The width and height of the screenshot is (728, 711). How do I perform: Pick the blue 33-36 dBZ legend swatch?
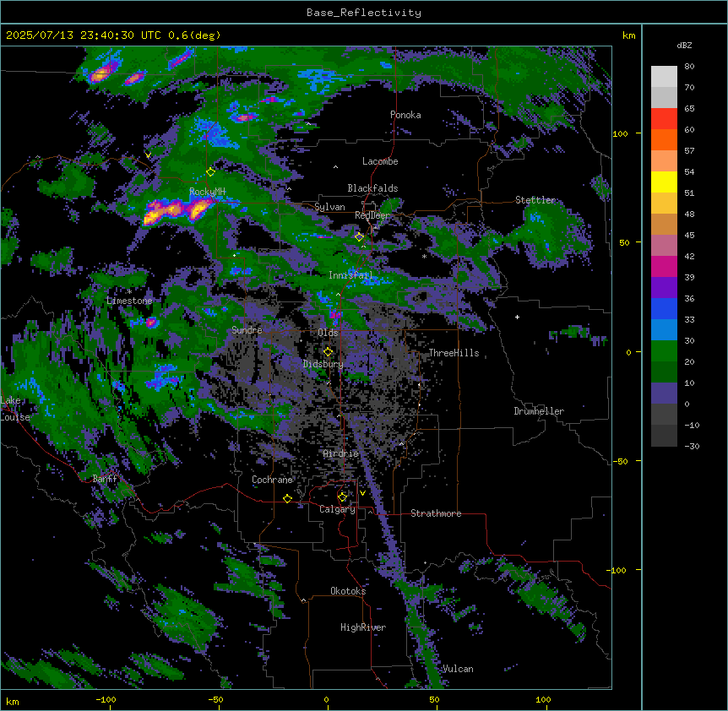coord(664,308)
